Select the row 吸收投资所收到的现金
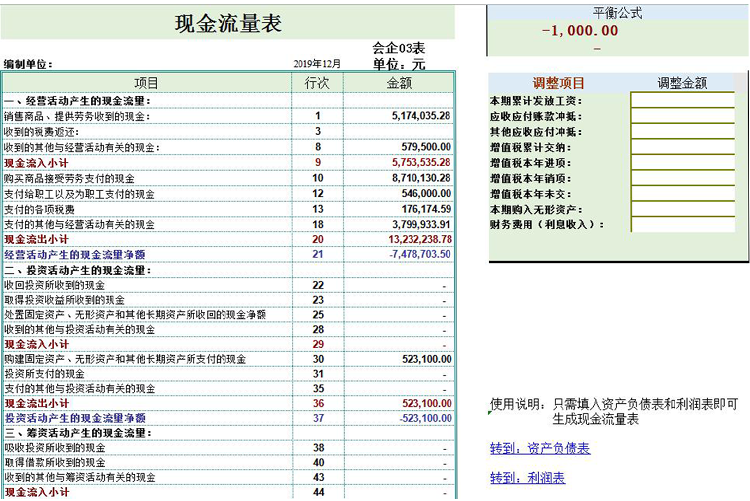This screenshot has height=501, width=750. [x=228, y=448]
